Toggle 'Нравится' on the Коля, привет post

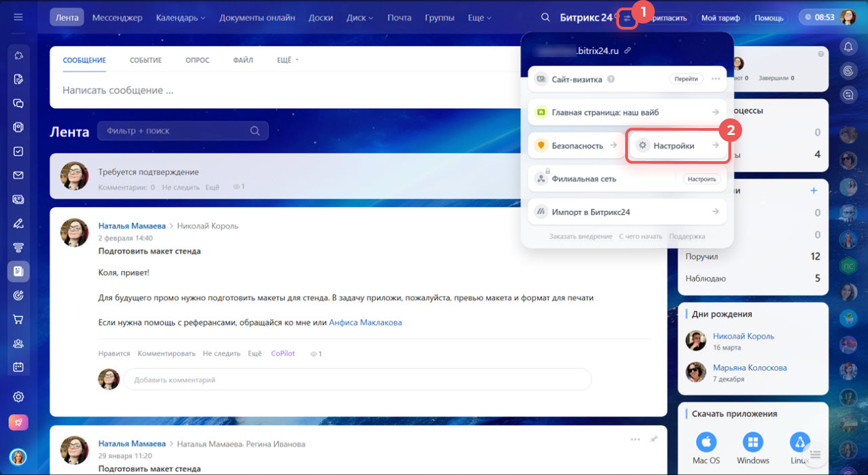click(114, 353)
